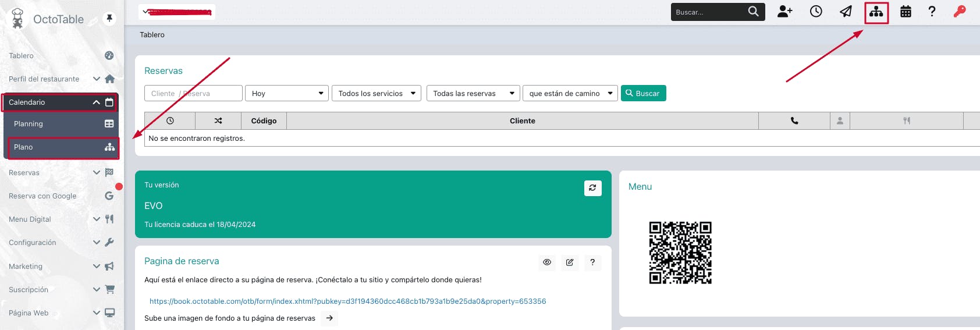Viewport: 980px width, 330px height.
Task: Open the Todos los servicios dropdown
Action: click(377, 93)
